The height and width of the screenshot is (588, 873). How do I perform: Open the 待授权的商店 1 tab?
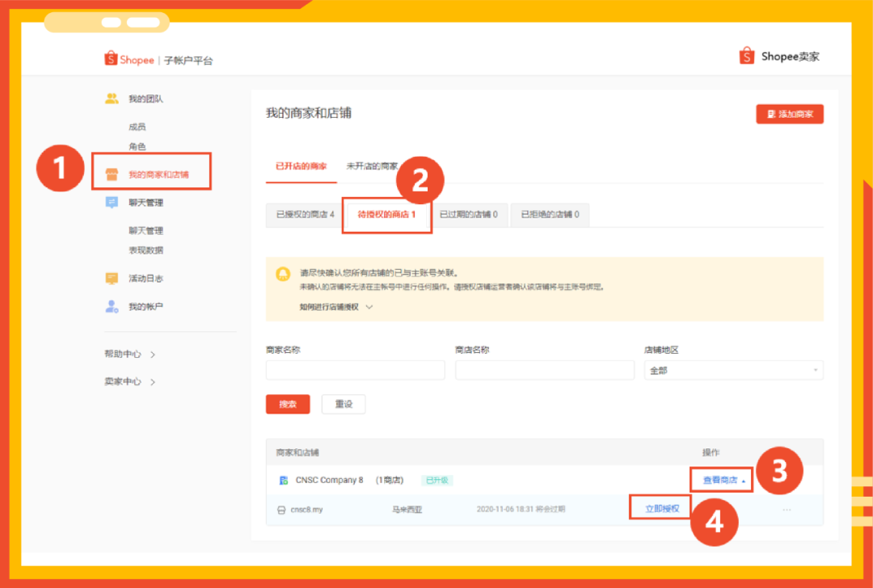(386, 215)
